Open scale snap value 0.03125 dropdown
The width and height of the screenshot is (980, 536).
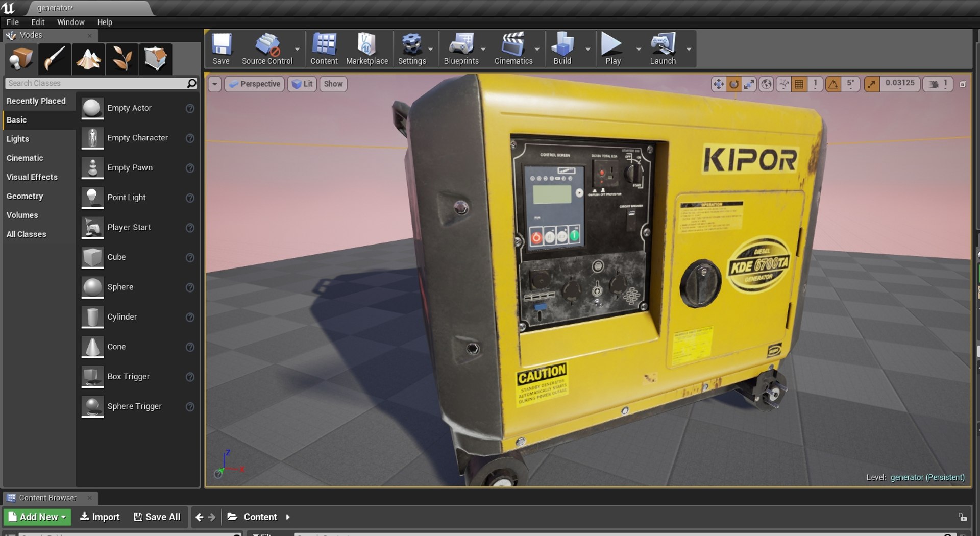(x=900, y=84)
